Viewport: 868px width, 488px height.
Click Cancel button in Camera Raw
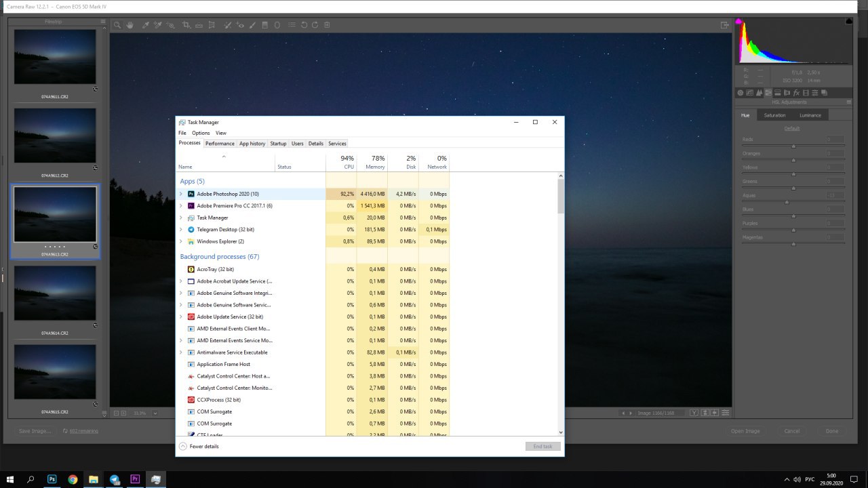(791, 431)
